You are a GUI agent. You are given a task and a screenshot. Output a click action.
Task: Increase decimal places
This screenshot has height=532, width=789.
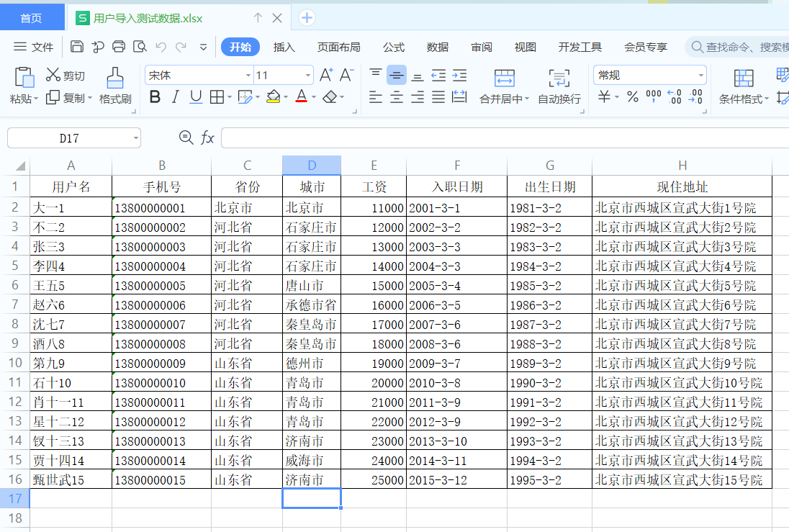pyautogui.click(x=675, y=96)
